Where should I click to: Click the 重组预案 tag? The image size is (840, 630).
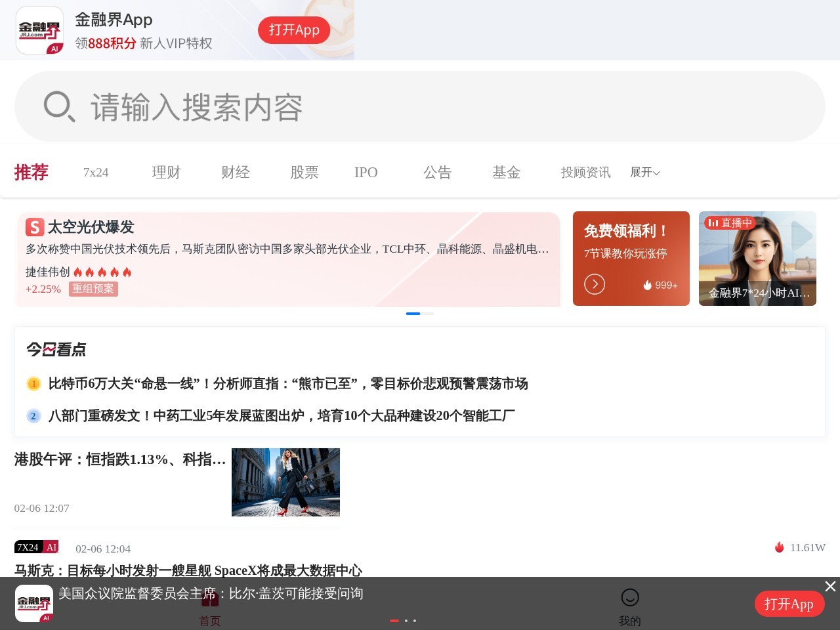coord(93,289)
